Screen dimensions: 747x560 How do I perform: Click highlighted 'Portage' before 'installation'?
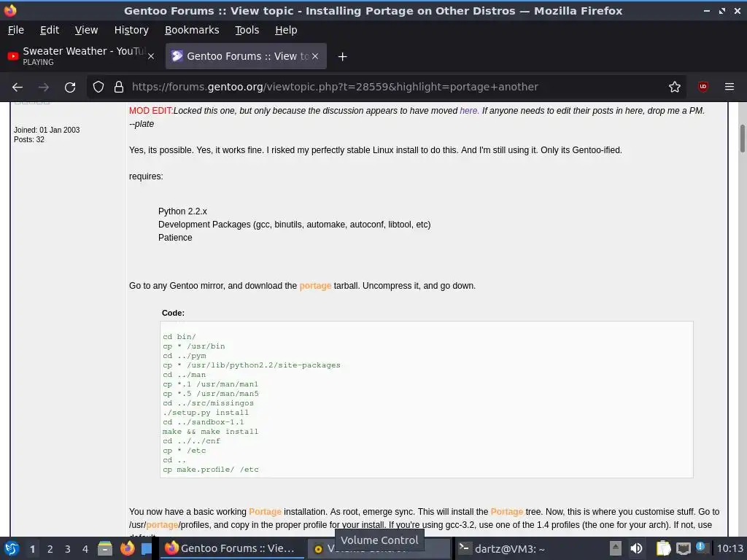pyautogui.click(x=265, y=511)
